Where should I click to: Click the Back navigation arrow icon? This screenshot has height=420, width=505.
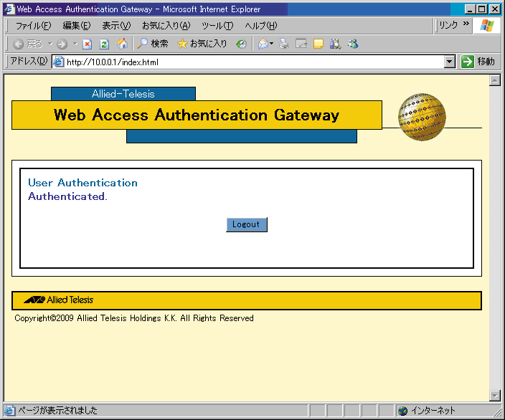tap(19, 44)
